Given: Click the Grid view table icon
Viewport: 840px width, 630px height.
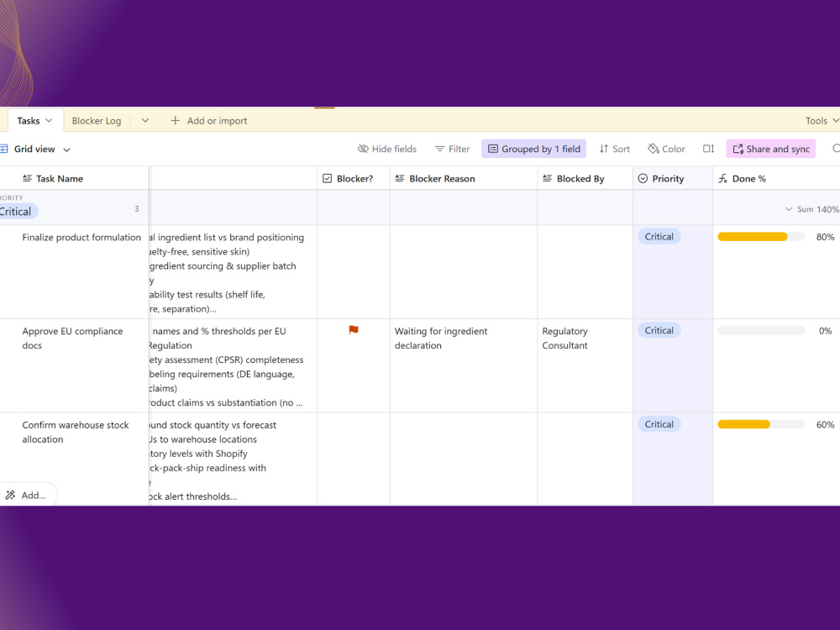Looking at the screenshot, I should [3, 149].
